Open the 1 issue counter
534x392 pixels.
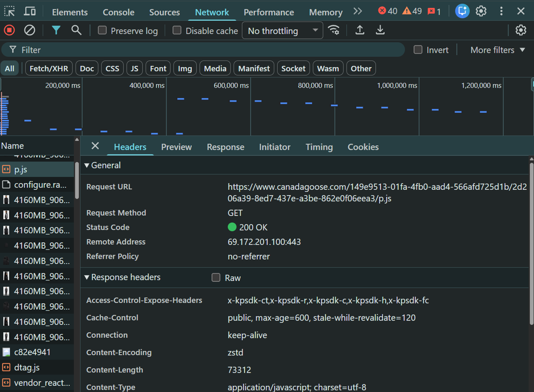[434, 12]
